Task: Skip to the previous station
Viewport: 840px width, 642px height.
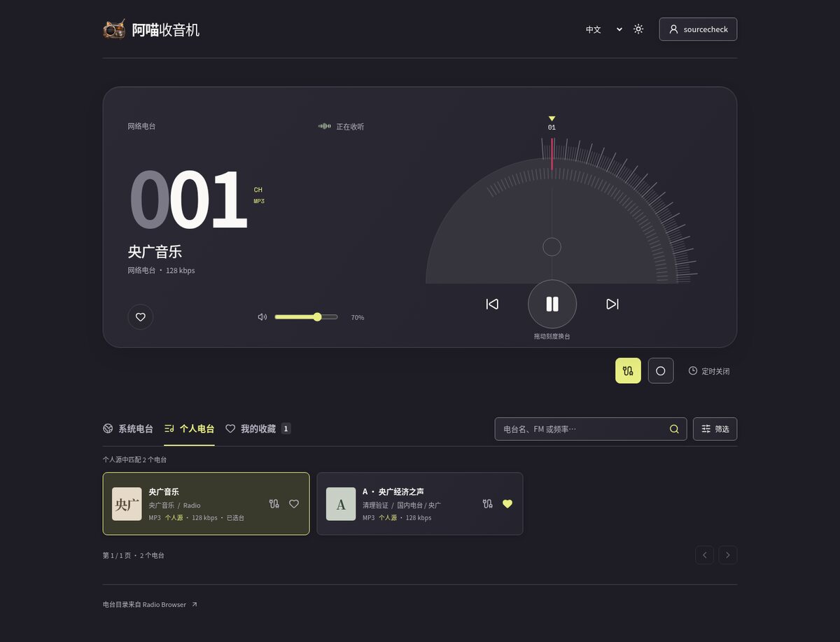Action: tap(492, 304)
